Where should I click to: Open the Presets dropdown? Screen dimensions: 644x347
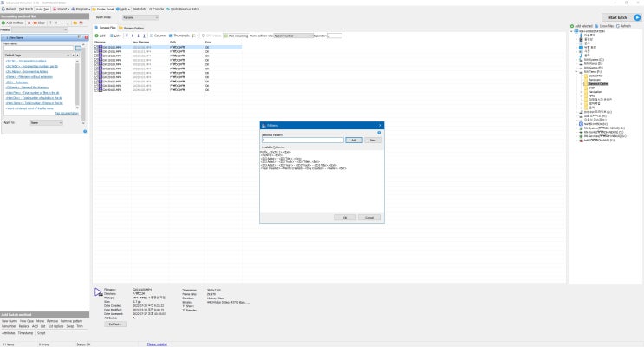click(39, 29)
